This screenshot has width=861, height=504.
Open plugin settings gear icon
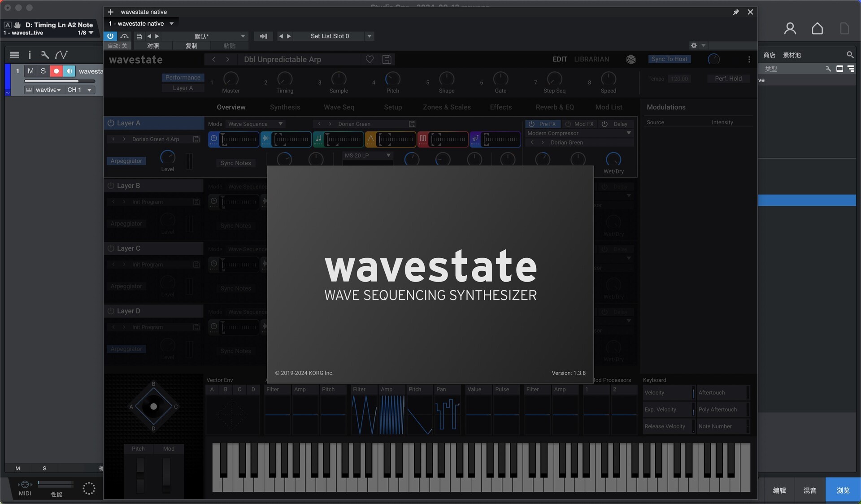694,45
